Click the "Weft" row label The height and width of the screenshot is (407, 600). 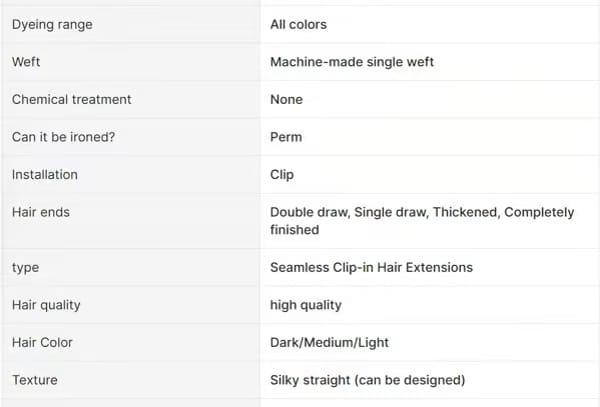point(26,62)
